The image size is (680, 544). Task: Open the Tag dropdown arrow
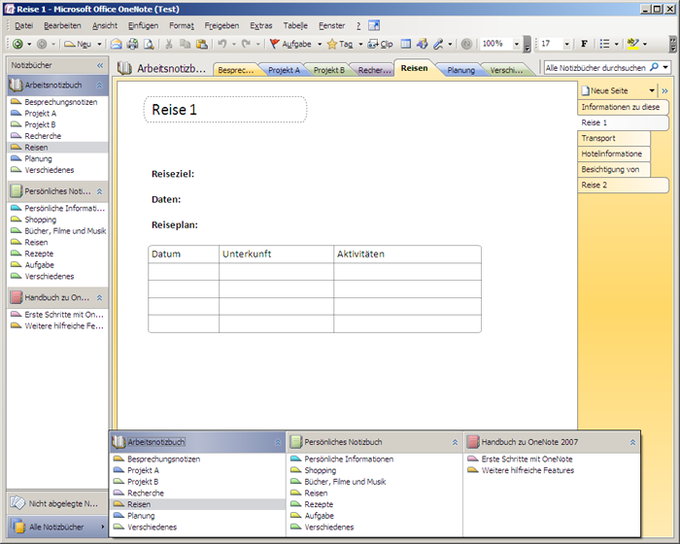point(360,44)
